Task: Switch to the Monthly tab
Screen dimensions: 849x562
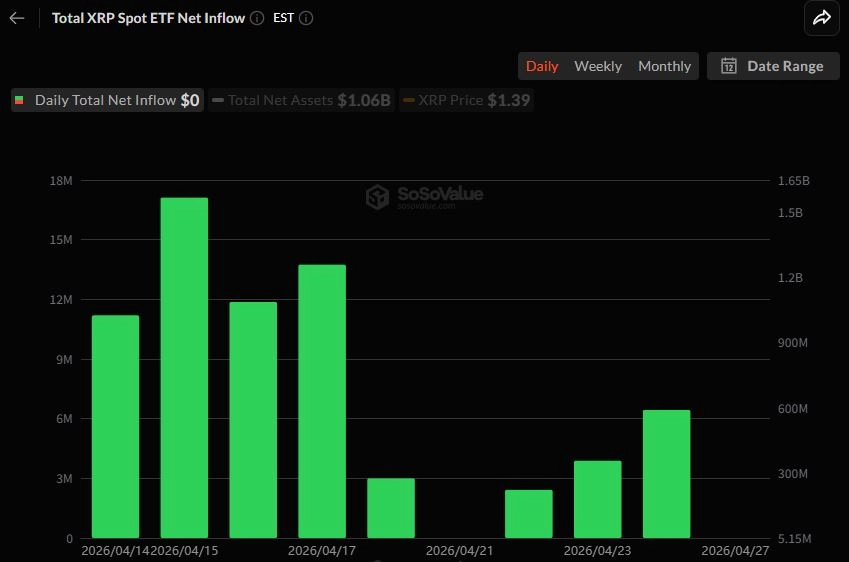Action: pyautogui.click(x=664, y=66)
